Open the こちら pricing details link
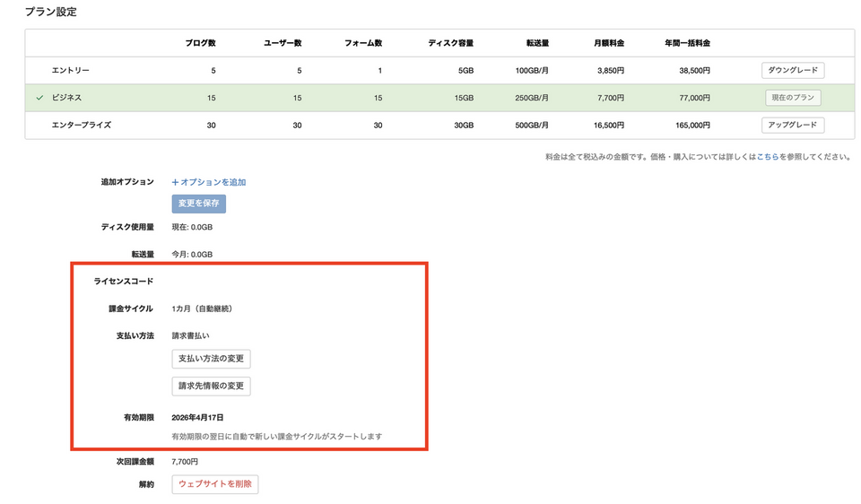Screen dimensions: 861x504 pos(767,157)
